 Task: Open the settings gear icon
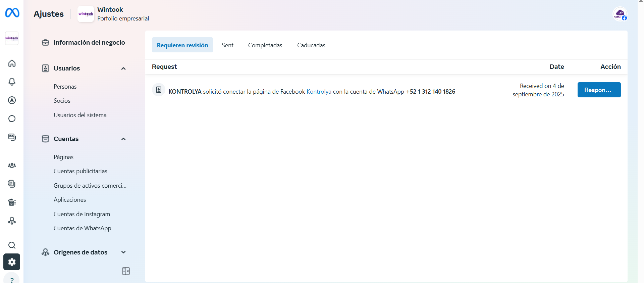12,262
